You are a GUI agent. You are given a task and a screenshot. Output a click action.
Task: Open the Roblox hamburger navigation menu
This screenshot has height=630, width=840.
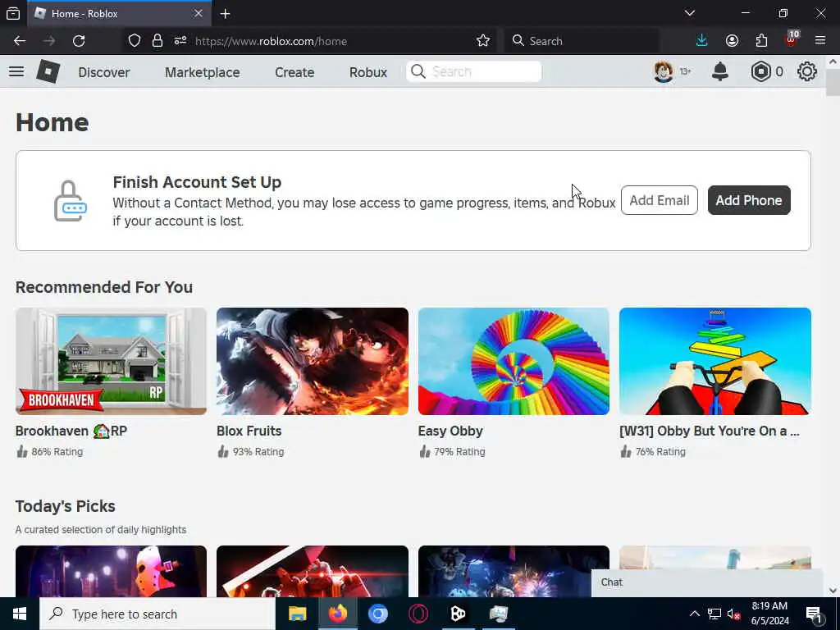tap(16, 71)
